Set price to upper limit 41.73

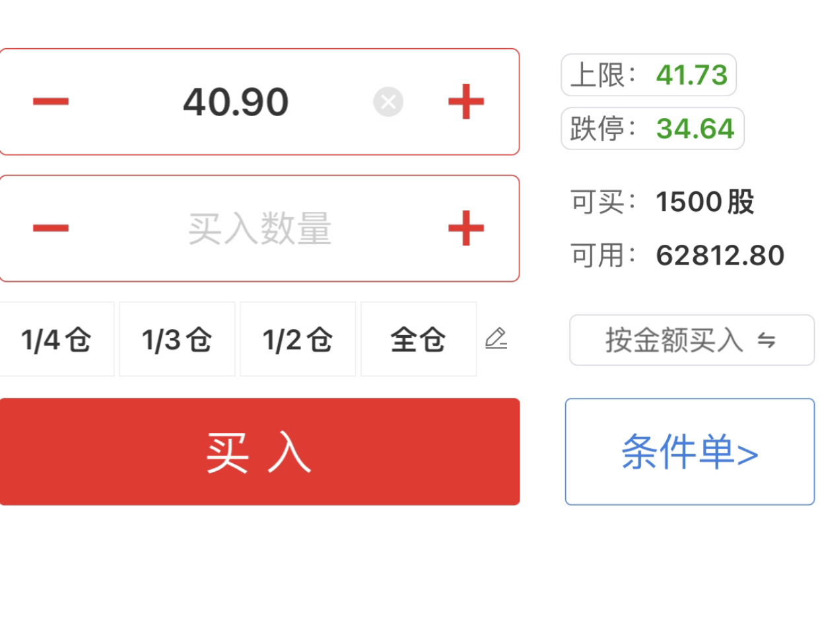coord(649,75)
